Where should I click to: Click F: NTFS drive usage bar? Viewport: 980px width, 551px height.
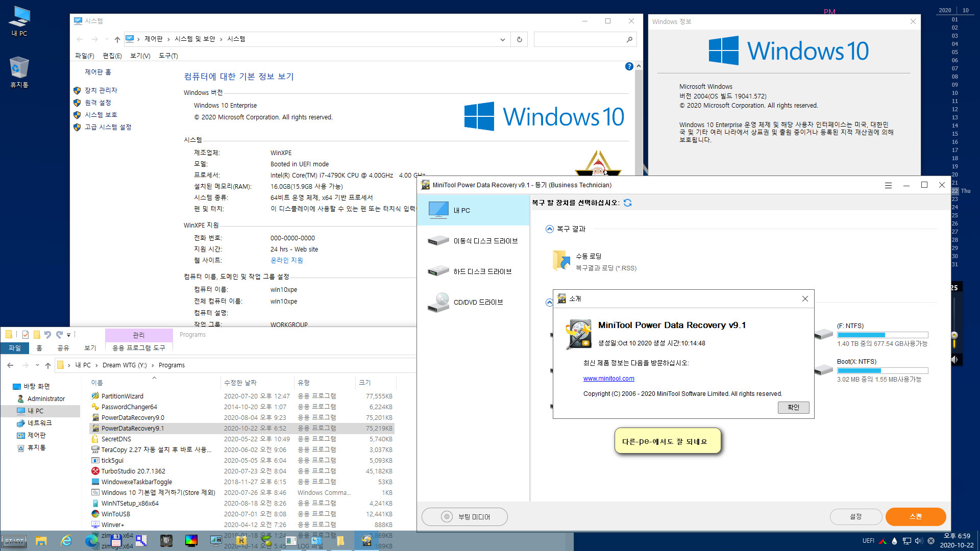(883, 335)
